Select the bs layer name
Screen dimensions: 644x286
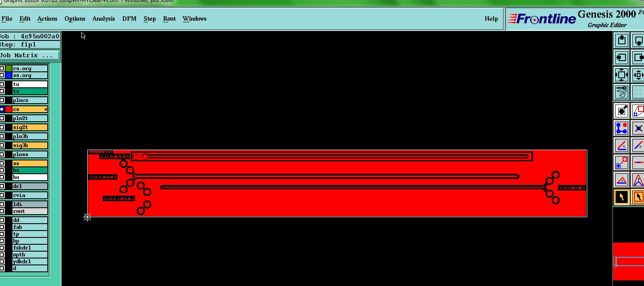pos(30,170)
